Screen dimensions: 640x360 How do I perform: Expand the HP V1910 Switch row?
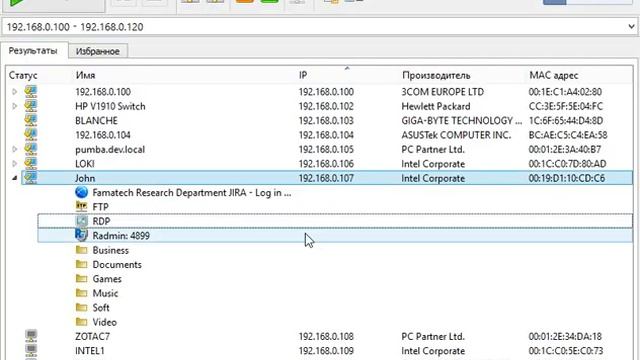(15, 106)
